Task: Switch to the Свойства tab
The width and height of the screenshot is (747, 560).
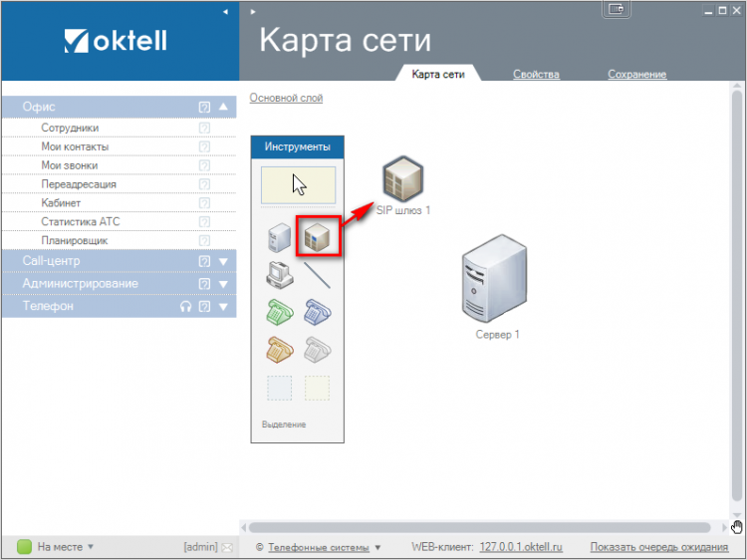Action: [x=536, y=75]
